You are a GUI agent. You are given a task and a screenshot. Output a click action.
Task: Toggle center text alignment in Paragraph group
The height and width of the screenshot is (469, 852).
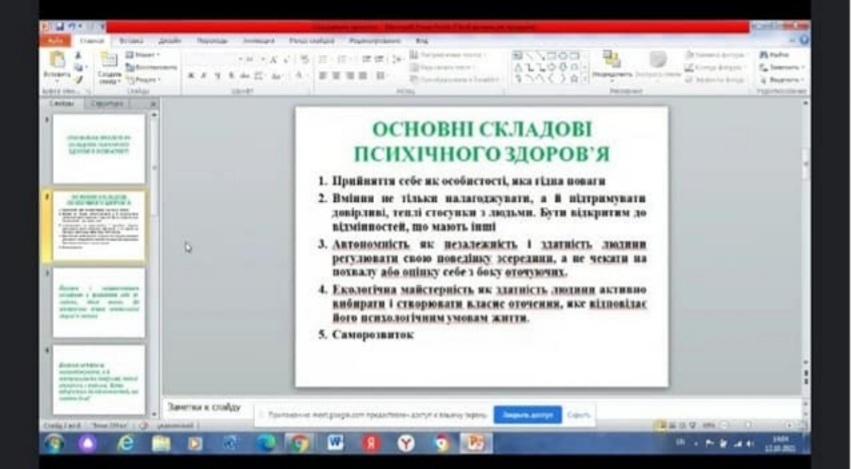coord(336,76)
